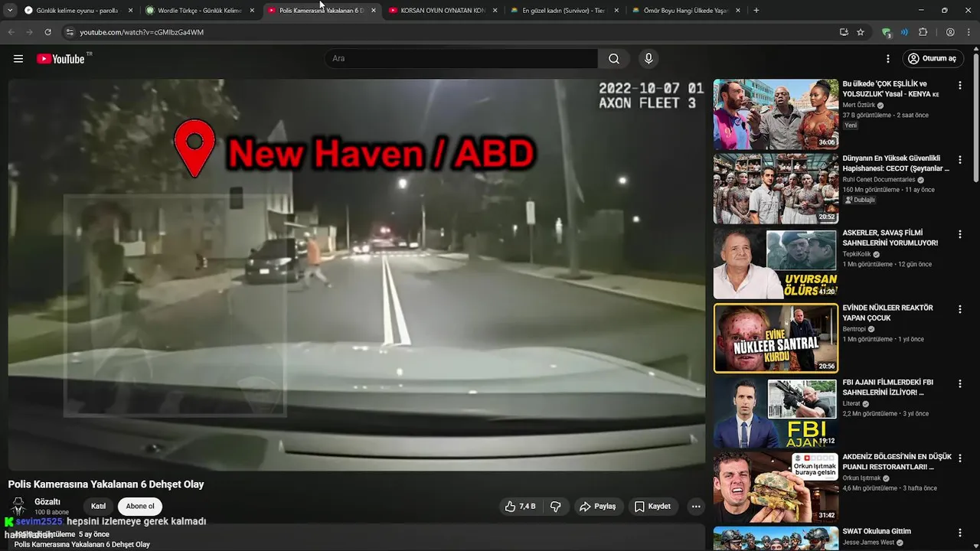Open thumbnail of Evinde nükleer reaktör video
The height and width of the screenshot is (551, 980).
[x=776, y=338]
